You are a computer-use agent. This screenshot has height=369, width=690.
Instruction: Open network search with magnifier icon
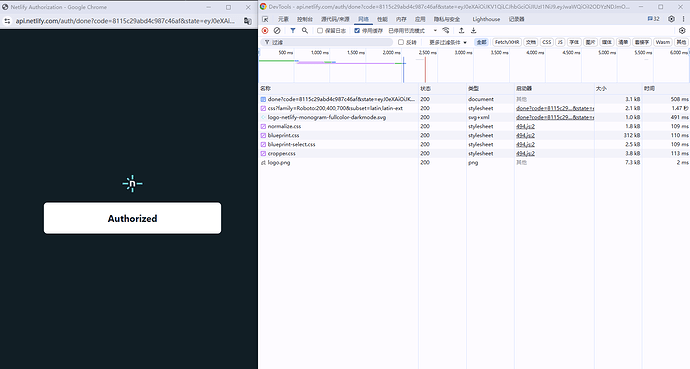(x=305, y=30)
